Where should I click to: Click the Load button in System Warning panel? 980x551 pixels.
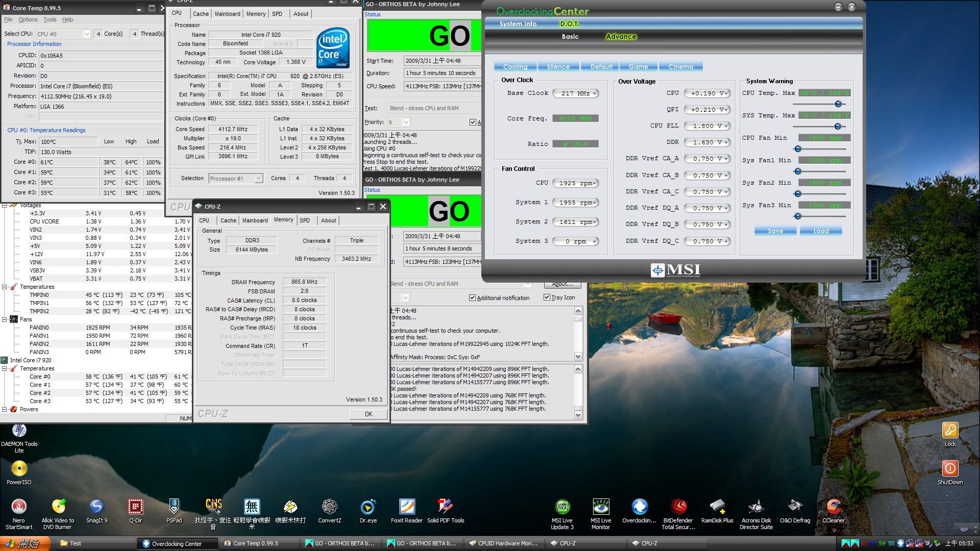point(820,231)
